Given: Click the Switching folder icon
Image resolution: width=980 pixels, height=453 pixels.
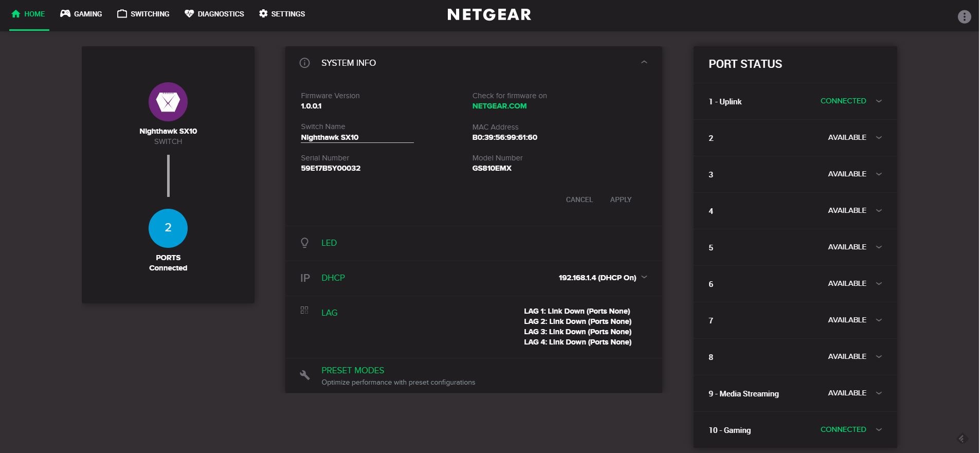Looking at the screenshot, I should 122,14.
